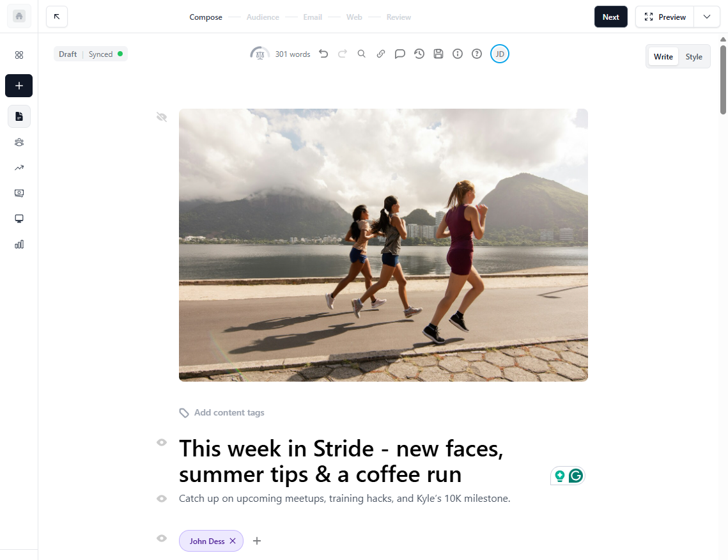The image size is (728, 560).
Task: Open the comments speech bubble icon
Action: click(x=399, y=54)
